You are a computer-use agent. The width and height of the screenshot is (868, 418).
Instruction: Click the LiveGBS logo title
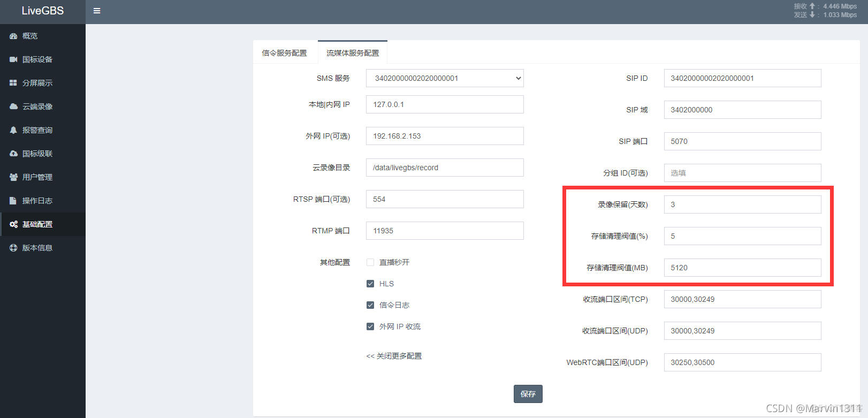pyautogui.click(x=43, y=11)
